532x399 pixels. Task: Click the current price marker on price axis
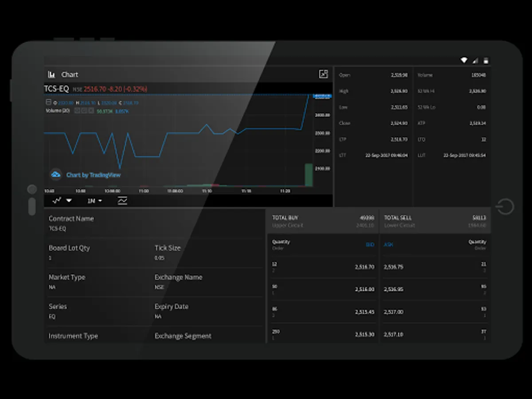click(322, 96)
